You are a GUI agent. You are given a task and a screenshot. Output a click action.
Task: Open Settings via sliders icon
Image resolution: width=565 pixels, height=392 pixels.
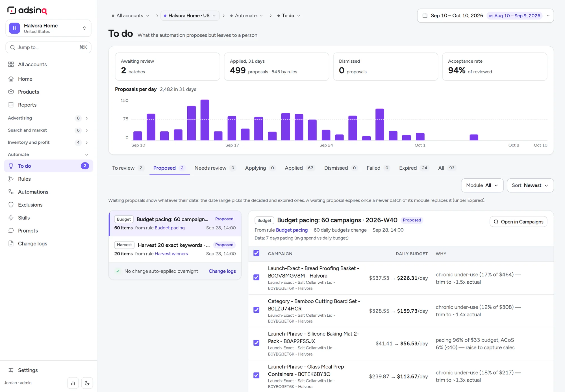click(x=11, y=370)
